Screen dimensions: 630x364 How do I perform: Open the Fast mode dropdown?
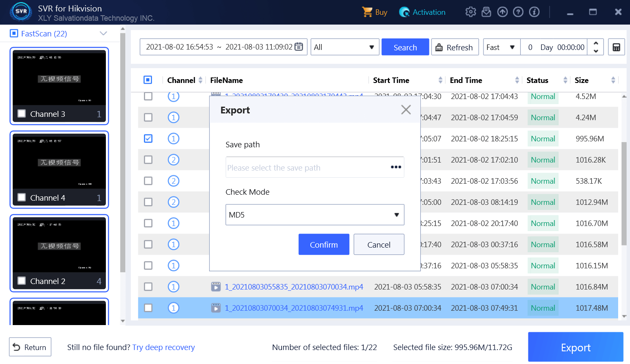(x=501, y=47)
